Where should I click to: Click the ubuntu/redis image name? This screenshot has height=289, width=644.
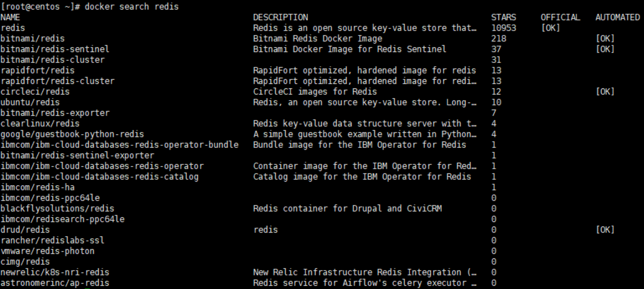[x=30, y=102]
